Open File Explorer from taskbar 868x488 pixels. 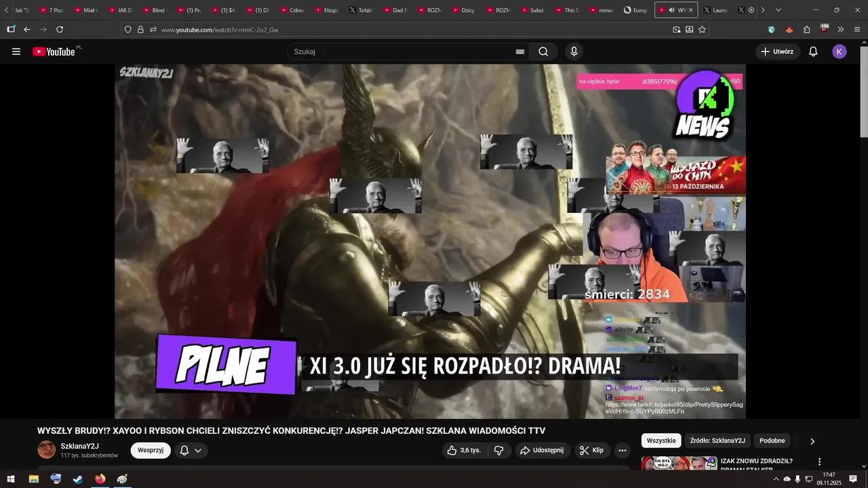(33, 479)
